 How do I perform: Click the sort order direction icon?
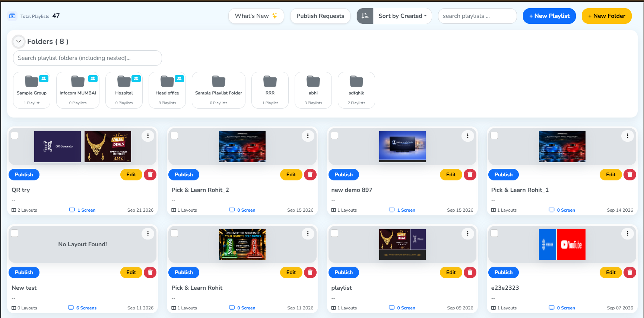365,16
